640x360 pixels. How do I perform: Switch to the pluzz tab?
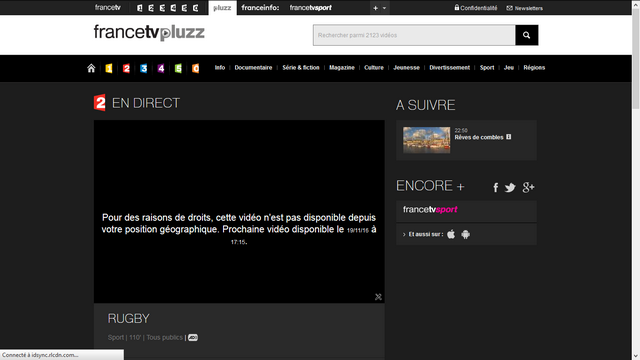coord(222,8)
